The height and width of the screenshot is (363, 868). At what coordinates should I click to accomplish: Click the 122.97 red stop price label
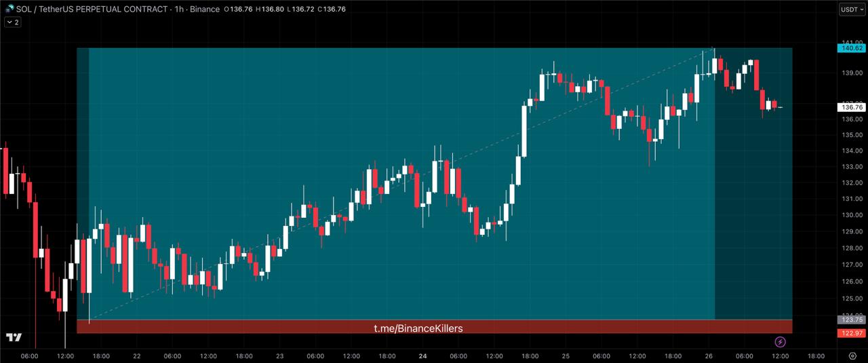click(x=852, y=333)
